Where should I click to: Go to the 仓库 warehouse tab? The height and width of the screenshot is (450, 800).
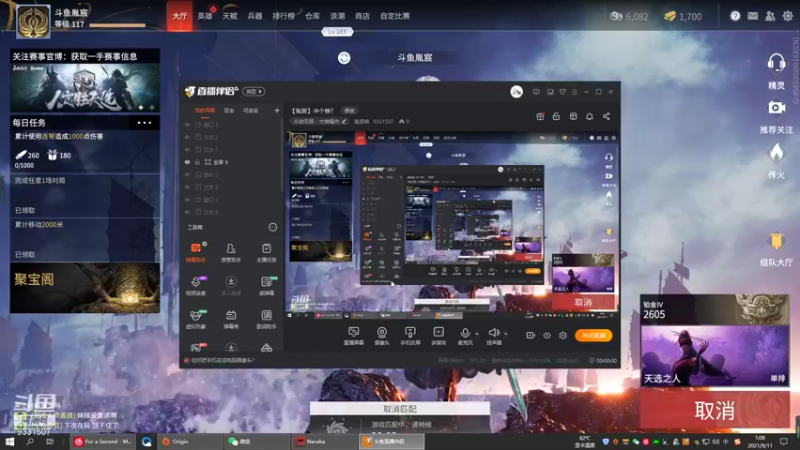pyautogui.click(x=312, y=16)
